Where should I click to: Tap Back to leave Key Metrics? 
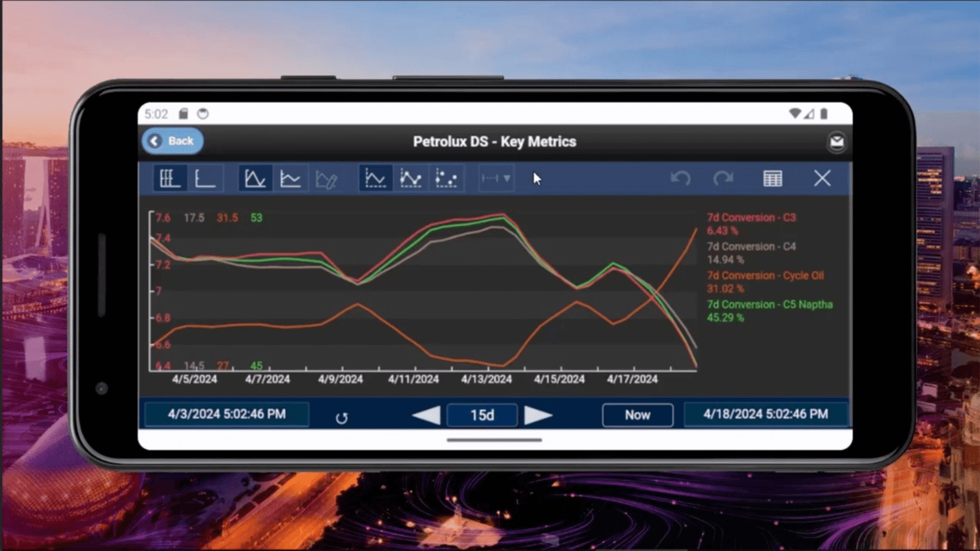pyautogui.click(x=172, y=141)
